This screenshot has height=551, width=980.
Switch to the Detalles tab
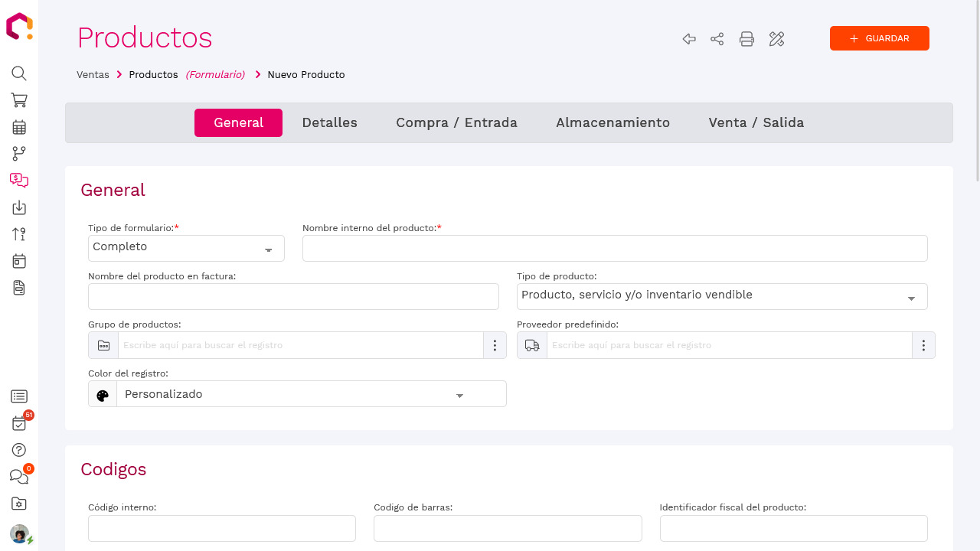point(329,122)
